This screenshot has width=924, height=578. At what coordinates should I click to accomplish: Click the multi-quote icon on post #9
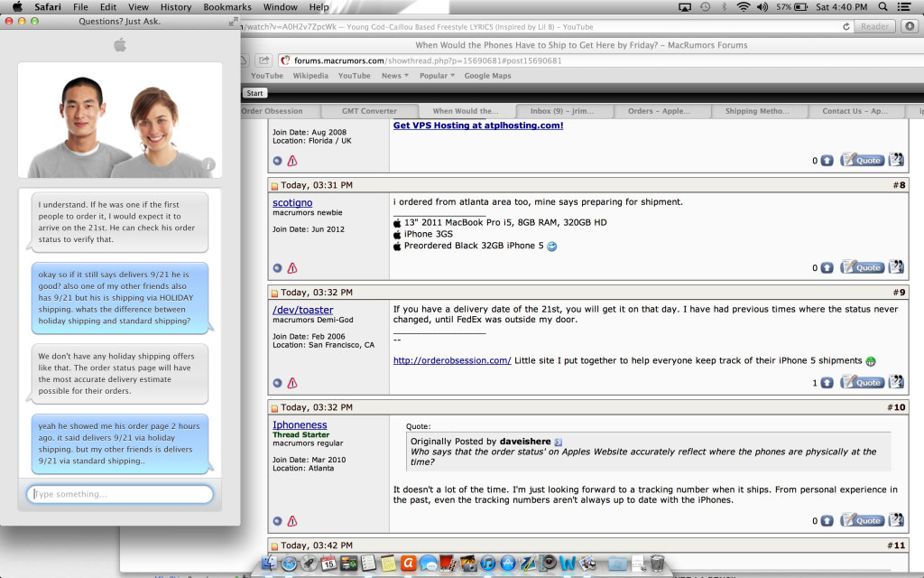(x=896, y=382)
